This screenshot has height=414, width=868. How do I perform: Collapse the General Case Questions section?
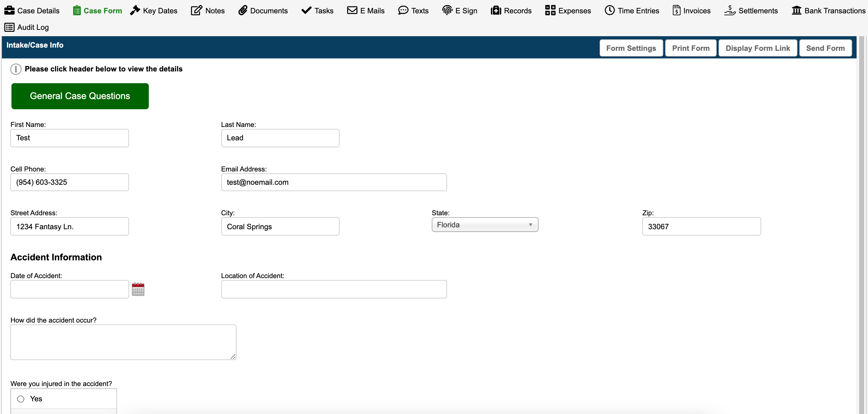click(79, 96)
